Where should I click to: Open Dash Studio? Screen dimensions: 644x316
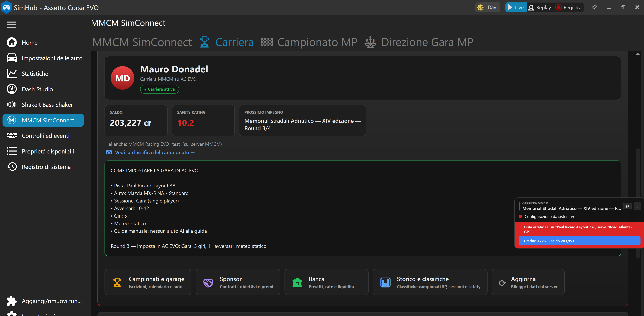point(43,89)
